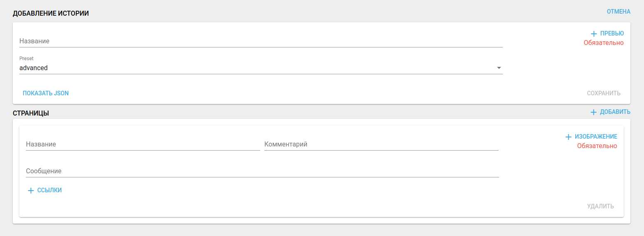Focus the story Название field above Preset
The width and height of the screenshot is (644, 236).
pyautogui.click(x=260, y=41)
